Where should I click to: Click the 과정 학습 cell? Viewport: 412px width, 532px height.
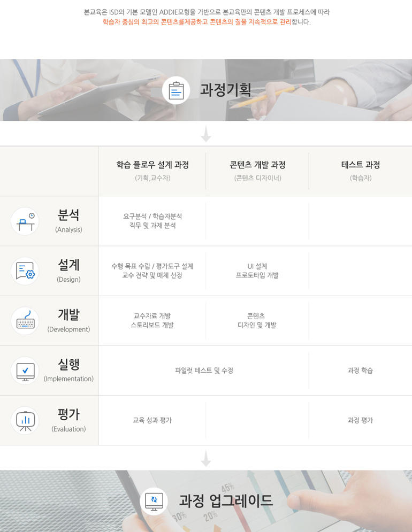(360, 371)
